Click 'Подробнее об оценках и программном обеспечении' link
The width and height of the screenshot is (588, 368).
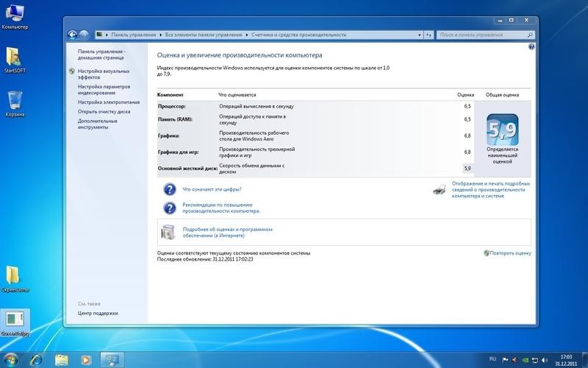(x=228, y=233)
